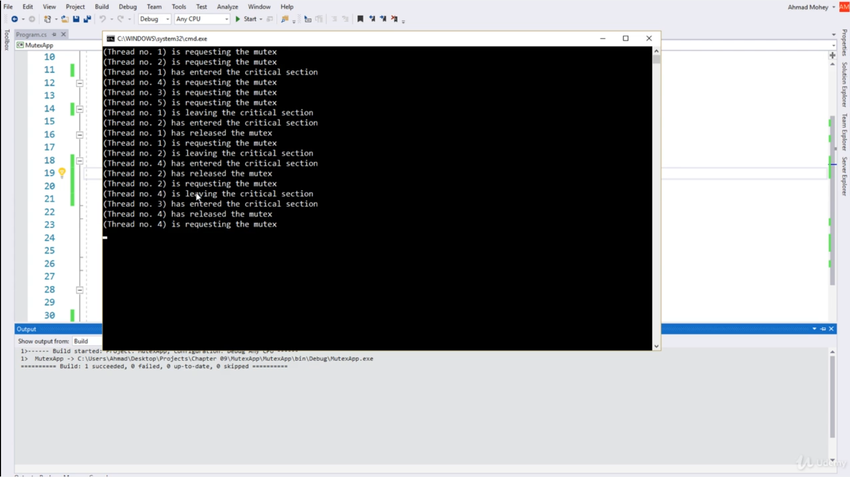The image size is (850, 477).
Task: Open the Undo history dropdown arrow
Action: pos(111,19)
